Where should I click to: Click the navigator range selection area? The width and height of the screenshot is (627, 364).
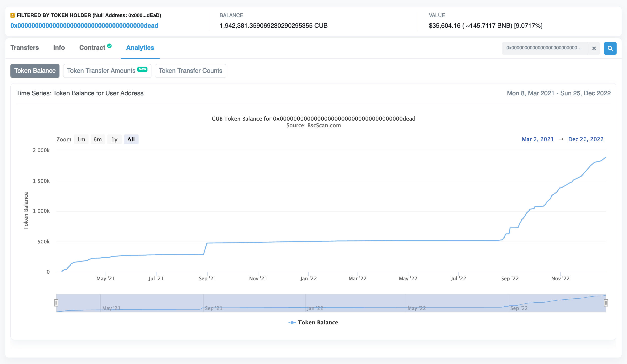coord(331,303)
